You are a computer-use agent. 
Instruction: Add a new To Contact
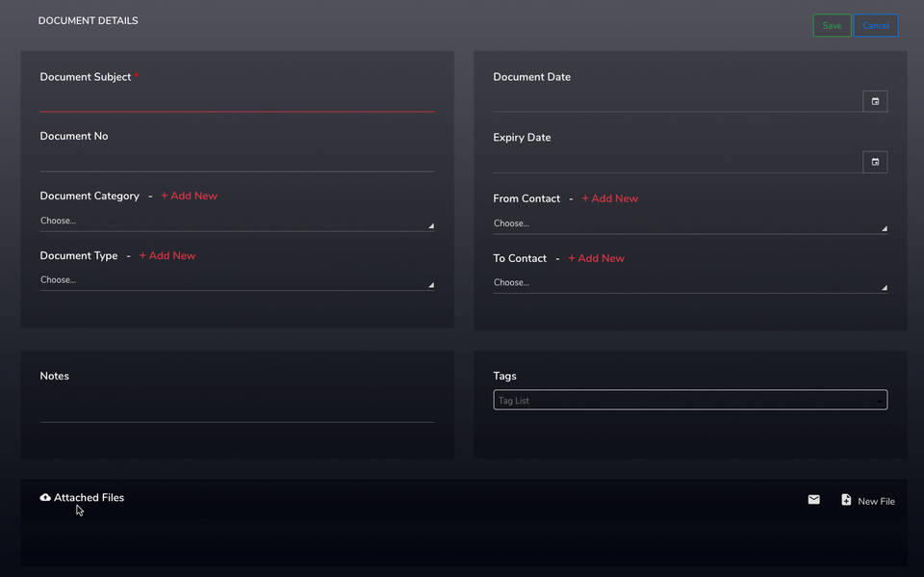point(596,258)
